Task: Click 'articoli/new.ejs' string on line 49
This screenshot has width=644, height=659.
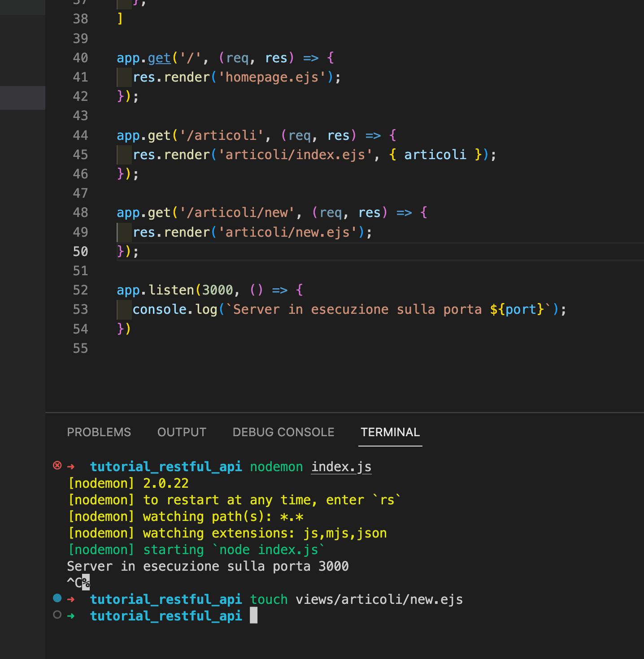Action: (x=287, y=232)
